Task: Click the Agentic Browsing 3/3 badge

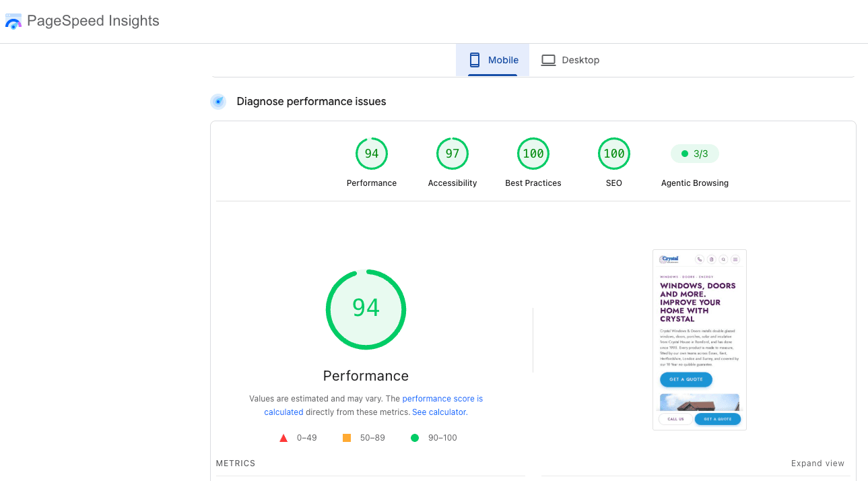Action: [x=695, y=154]
